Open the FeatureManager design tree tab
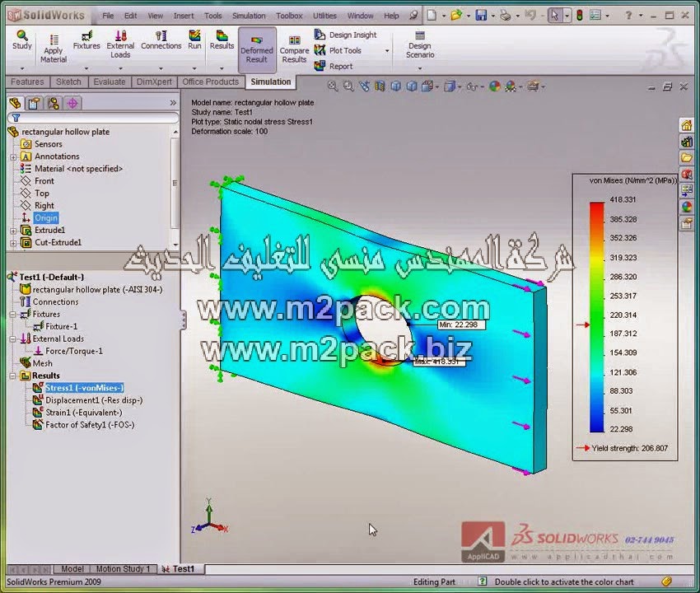The image size is (700, 593). (x=15, y=104)
